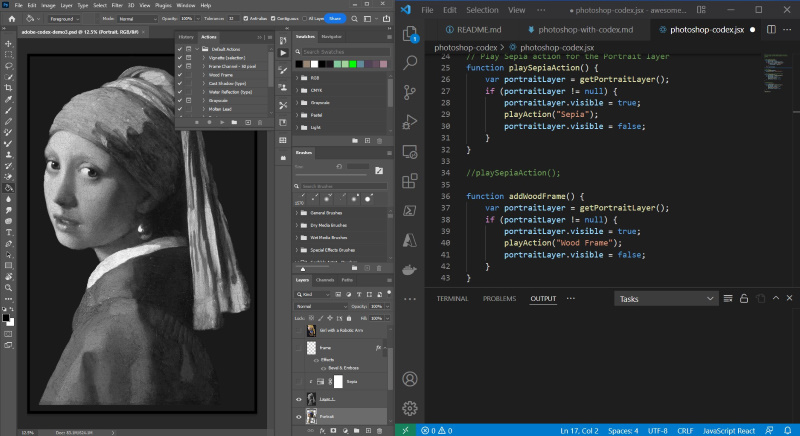Select the bright green swatch
This screenshot has width=800, height=436.
point(353,64)
